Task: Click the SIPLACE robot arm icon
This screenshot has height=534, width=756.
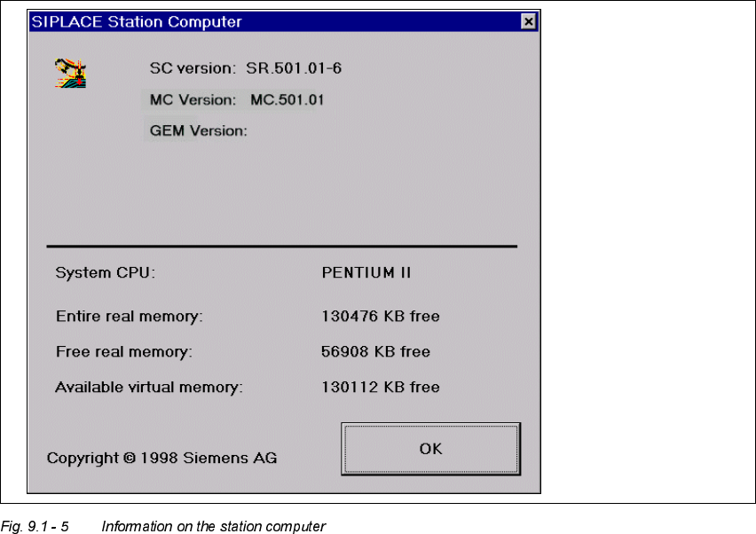Action: (70, 74)
